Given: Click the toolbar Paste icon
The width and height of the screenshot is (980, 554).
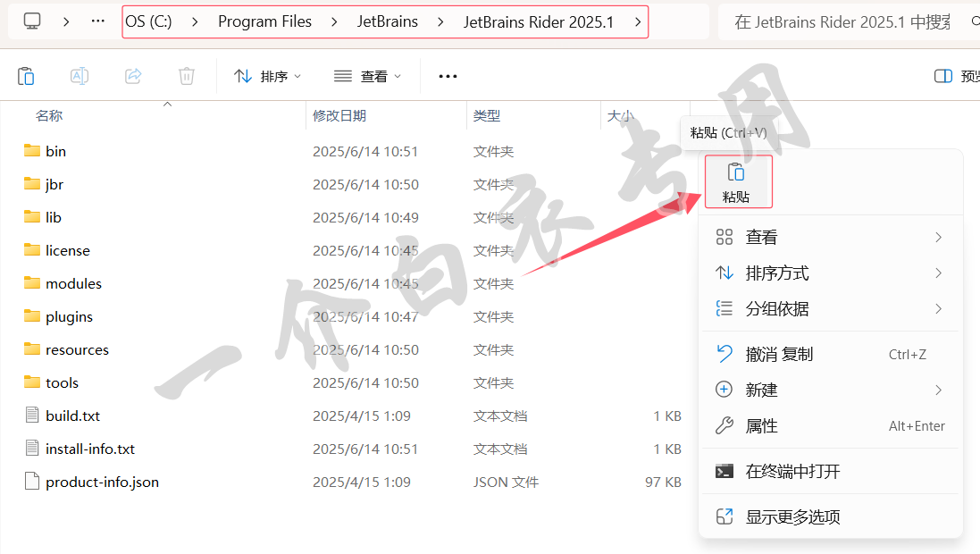Looking at the screenshot, I should [x=26, y=76].
